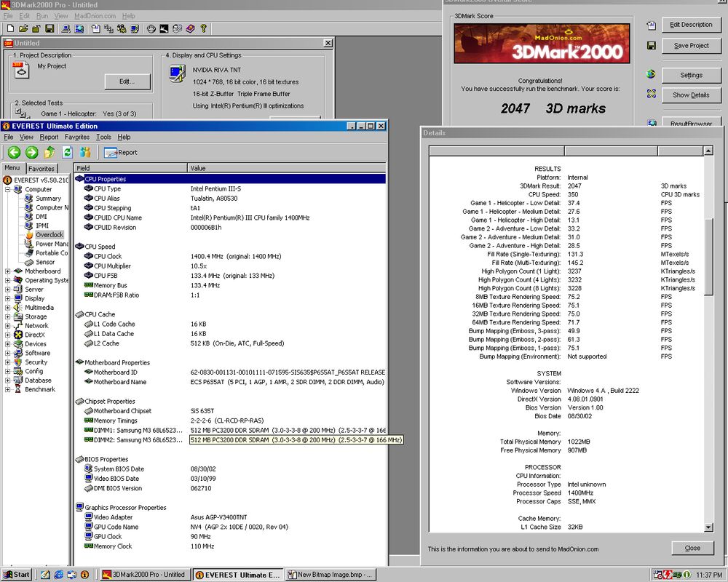Expand the Display tree node
Image resolution: width=728 pixels, height=582 pixels.
pyautogui.click(x=7, y=298)
